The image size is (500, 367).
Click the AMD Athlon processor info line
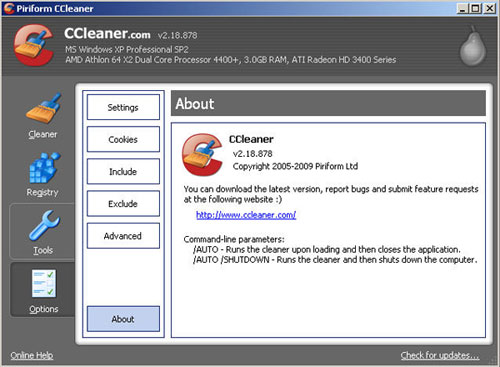point(231,60)
